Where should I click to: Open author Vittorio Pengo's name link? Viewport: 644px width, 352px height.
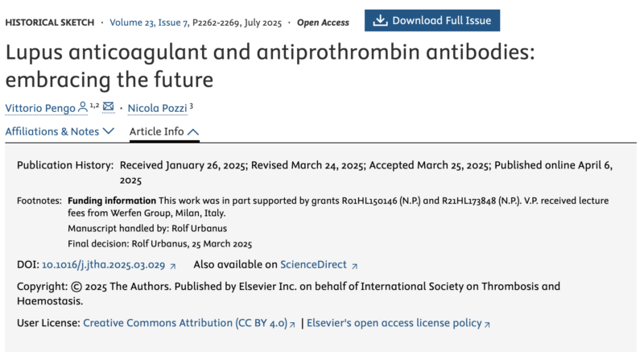click(x=40, y=107)
